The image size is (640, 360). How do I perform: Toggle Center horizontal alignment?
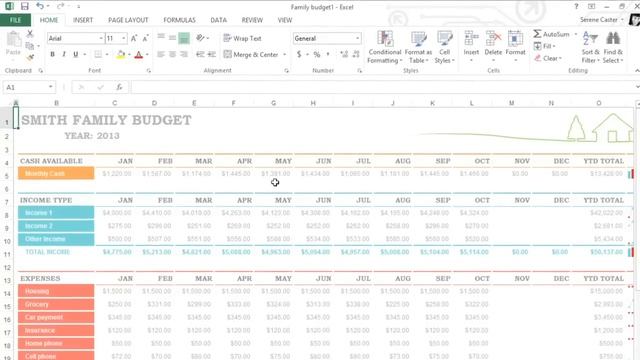coord(173,54)
